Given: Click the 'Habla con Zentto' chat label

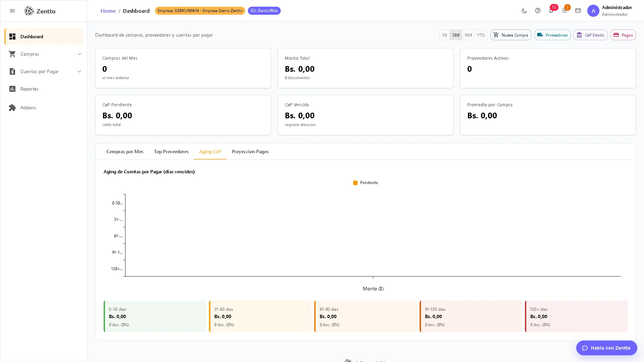Looking at the screenshot, I should pos(610,348).
